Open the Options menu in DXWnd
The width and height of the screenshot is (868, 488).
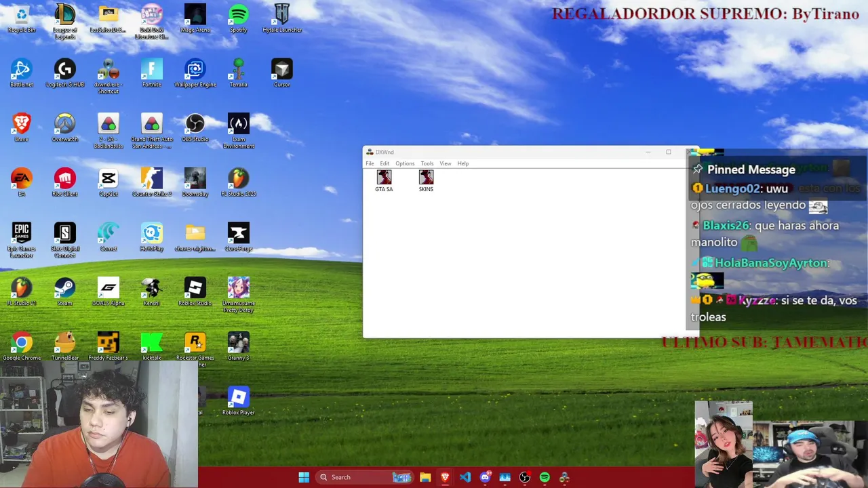[x=405, y=163]
